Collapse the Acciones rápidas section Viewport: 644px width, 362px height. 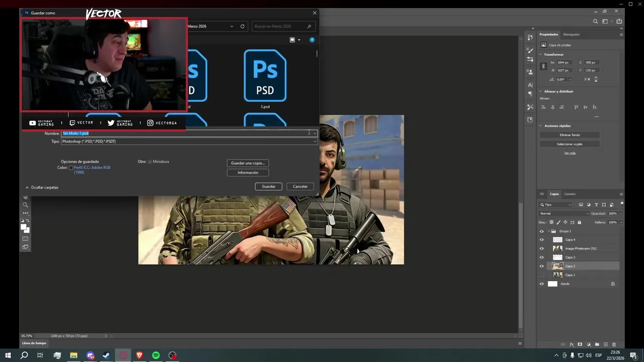pos(540,126)
